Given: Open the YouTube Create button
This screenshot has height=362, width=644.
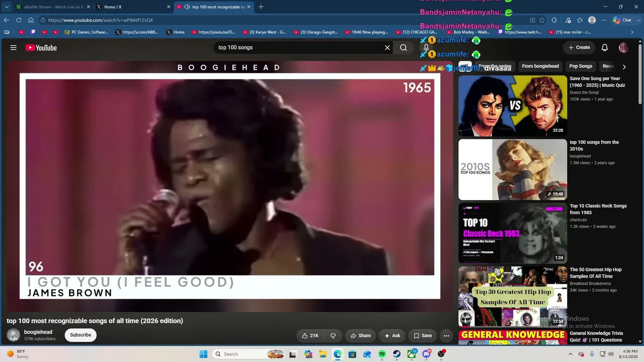Looking at the screenshot, I should (579, 47).
